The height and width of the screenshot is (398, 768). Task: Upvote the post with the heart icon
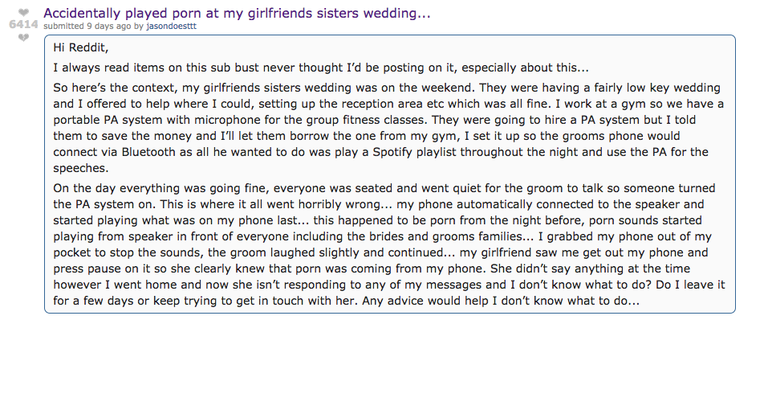pyautogui.click(x=24, y=12)
